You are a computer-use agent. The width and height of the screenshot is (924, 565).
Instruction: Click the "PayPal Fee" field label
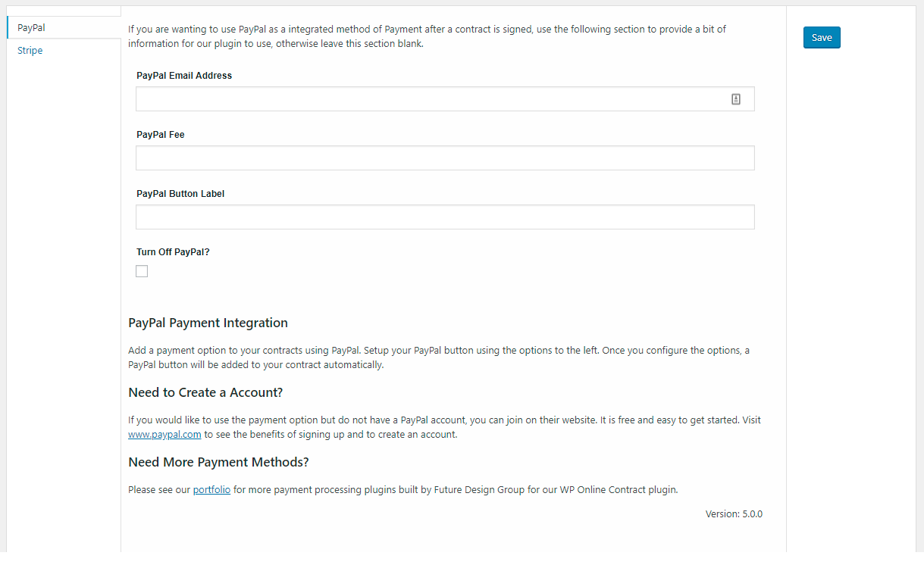pos(161,135)
